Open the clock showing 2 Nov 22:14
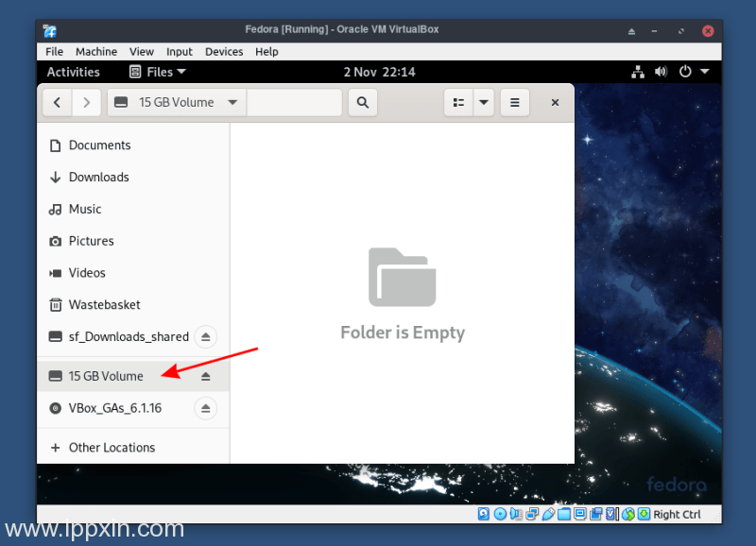 tap(379, 72)
